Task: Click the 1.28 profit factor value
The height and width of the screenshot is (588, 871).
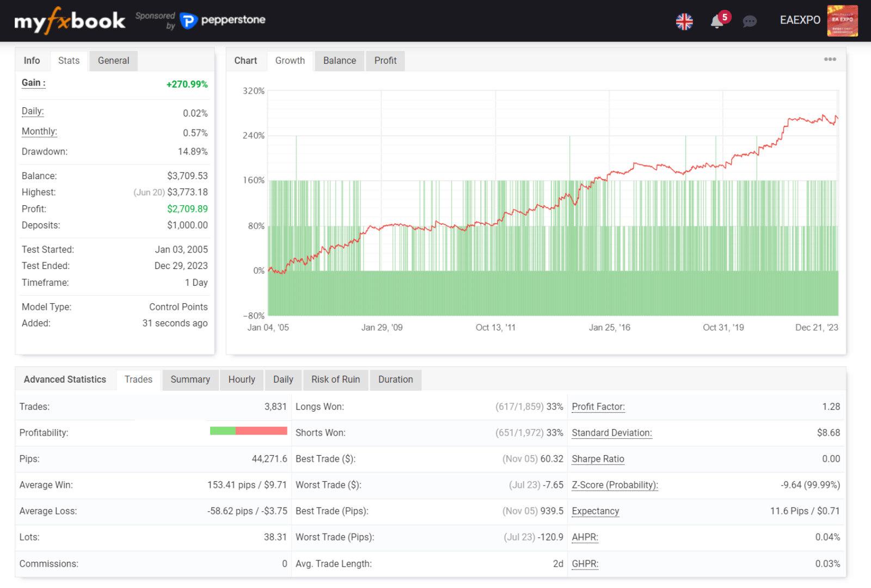Action: [831, 407]
